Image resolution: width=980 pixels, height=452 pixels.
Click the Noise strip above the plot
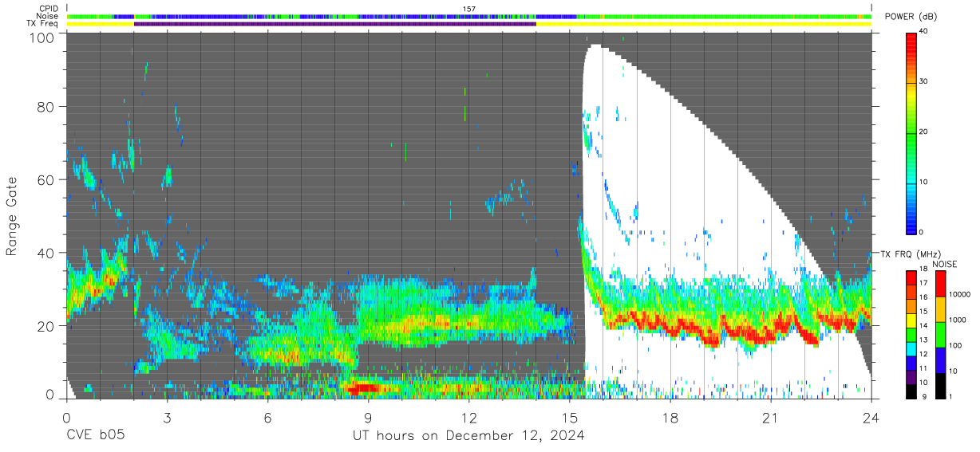click(468, 16)
